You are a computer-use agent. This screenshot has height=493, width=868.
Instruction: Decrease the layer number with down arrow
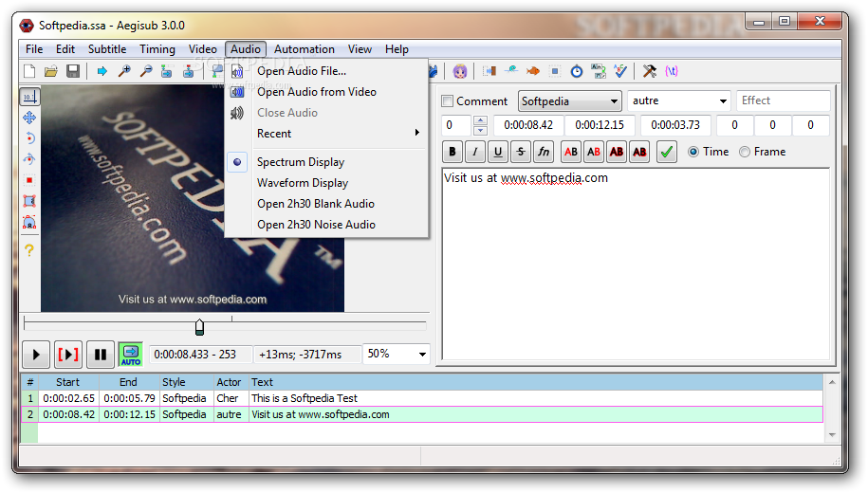pos(481,131)
